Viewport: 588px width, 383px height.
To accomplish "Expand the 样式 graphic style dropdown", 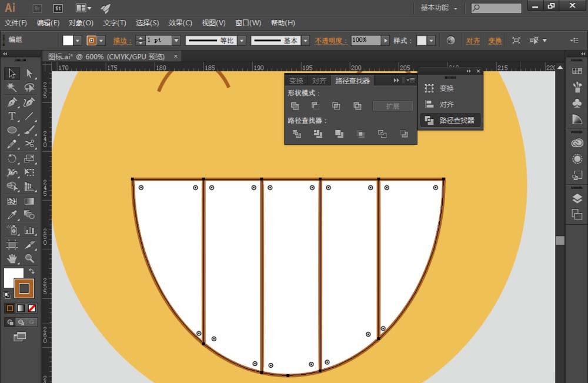I will click(431, 41).
